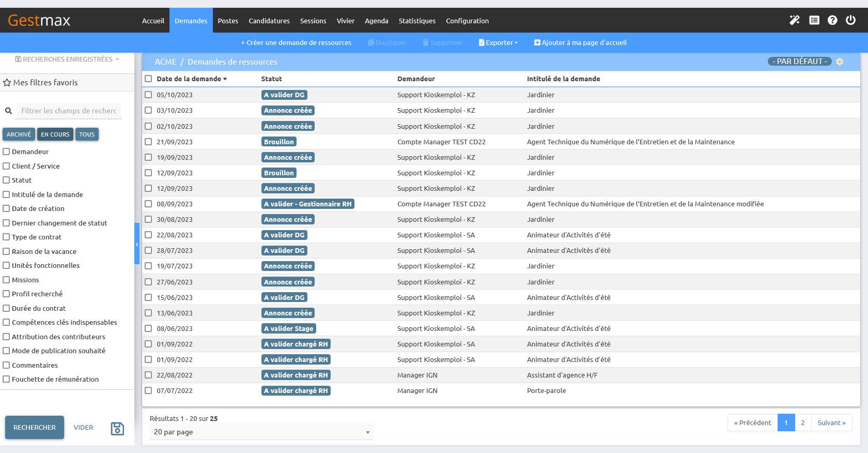Click Intitulé de la demande column header
The width and height of the screenshot is (868, 453).
563,79
